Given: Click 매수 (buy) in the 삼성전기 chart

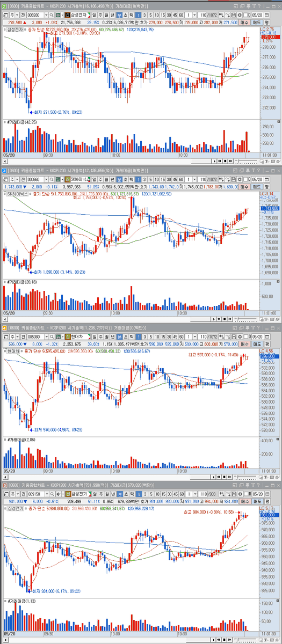Looking at the screenshot, I should click(x=245, y=501).
